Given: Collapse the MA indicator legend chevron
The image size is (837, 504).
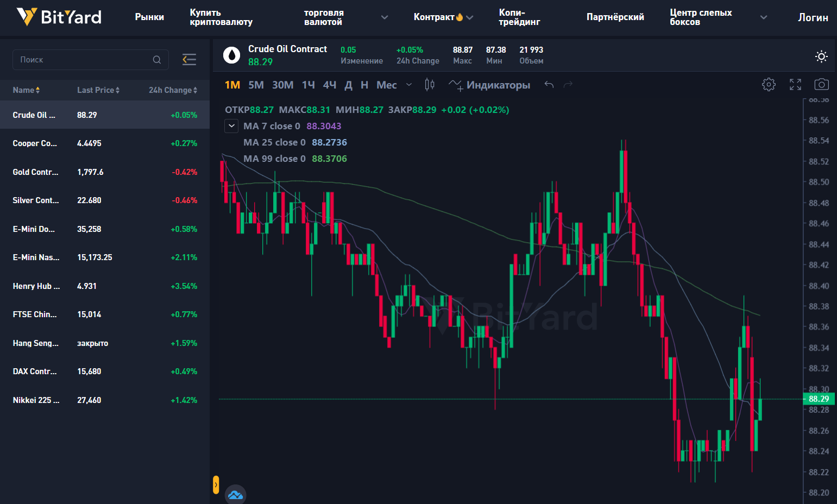Looking at the screenshot, I should [x=231, y=126].
